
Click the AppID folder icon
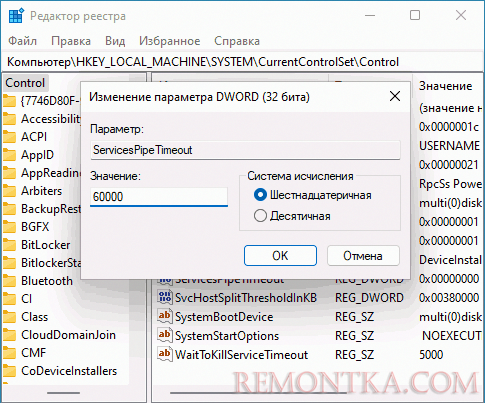click(9, 155)
